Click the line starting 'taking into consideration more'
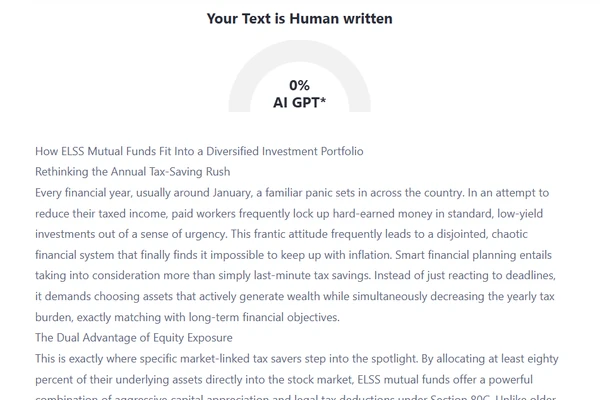The image size is (600, 400). (x=295, y=276)
